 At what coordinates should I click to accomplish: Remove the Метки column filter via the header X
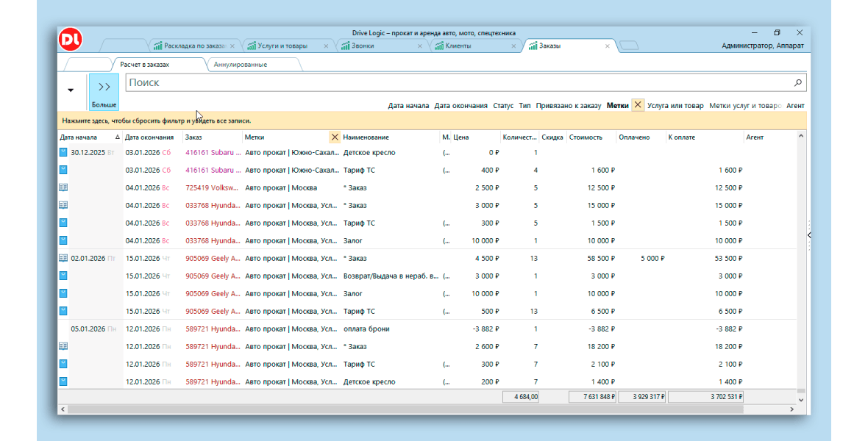tap(335, 137)
